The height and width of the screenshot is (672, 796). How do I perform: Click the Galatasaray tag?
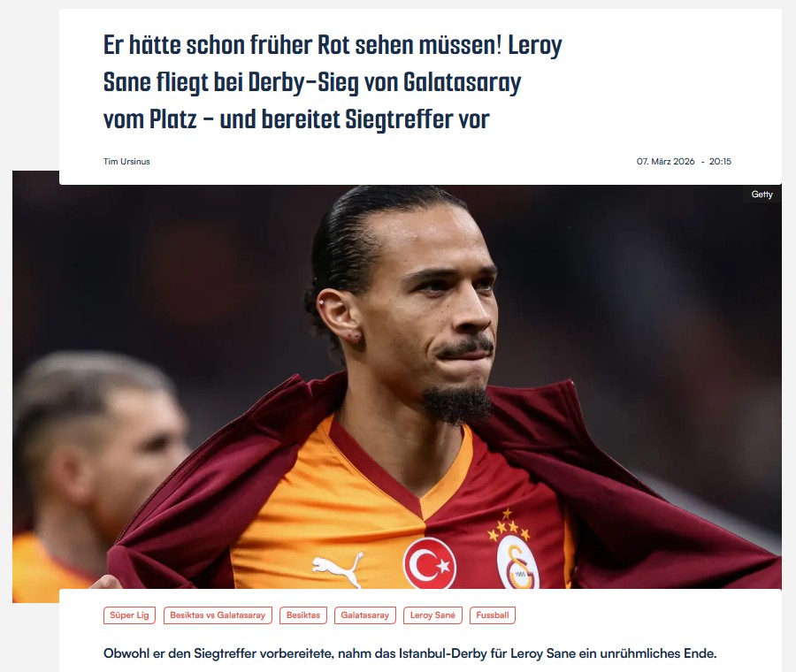pyautogui.click(x=365, y=615)
